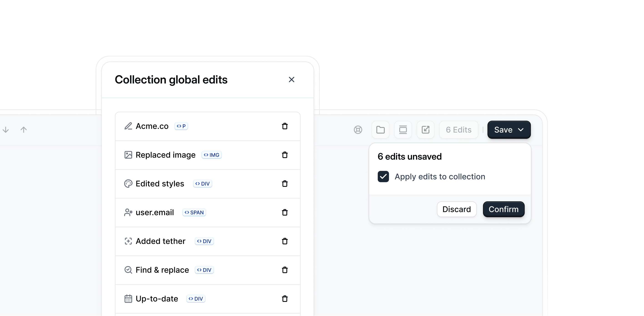Close the Collection global edits dialog
Screen dimensions: 644x316
click(x=291, y=80)
